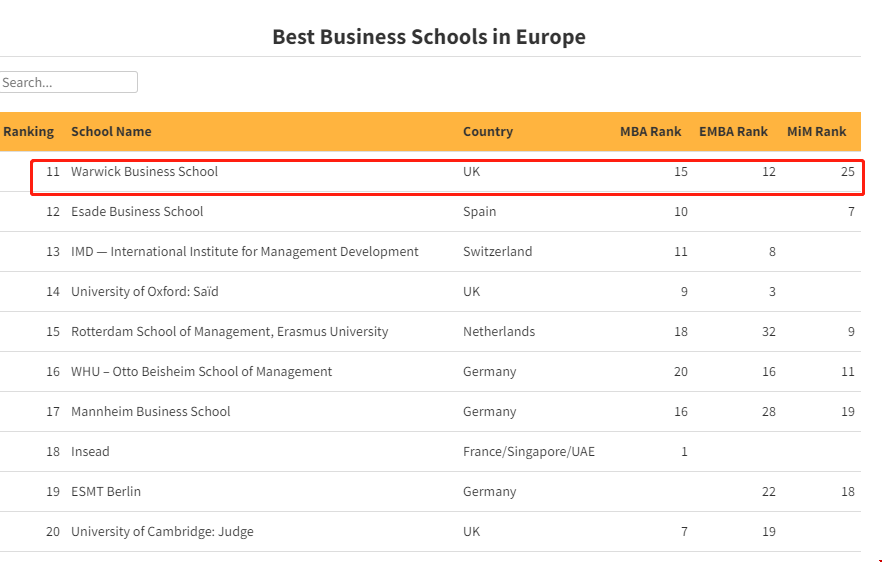The height and width of the screenshot is (562, 882).
Task: Click the Search input field
Action: [68, 83]
